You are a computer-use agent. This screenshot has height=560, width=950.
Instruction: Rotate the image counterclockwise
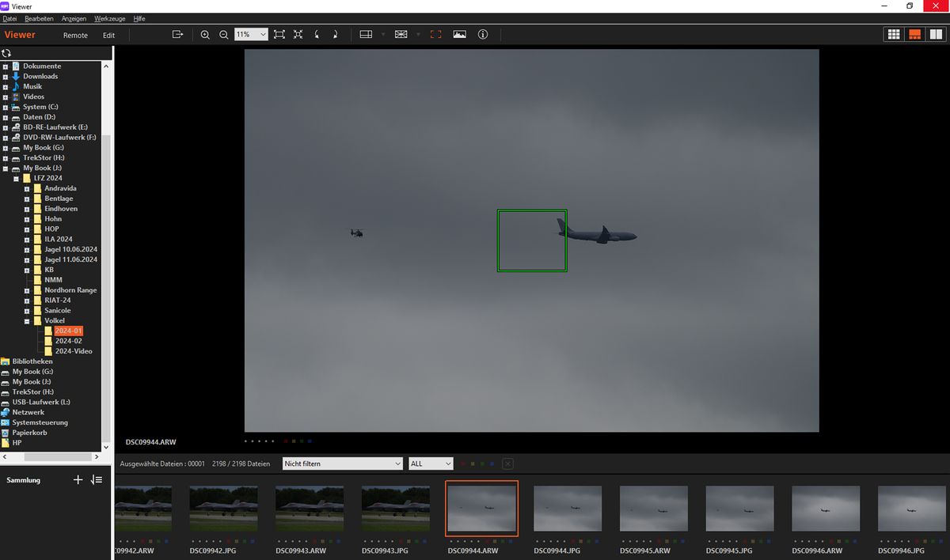(x=317, y=35)
